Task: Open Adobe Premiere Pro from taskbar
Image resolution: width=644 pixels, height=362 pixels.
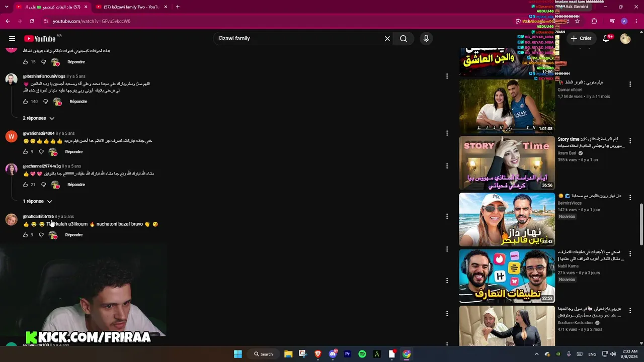Action: 347,354
